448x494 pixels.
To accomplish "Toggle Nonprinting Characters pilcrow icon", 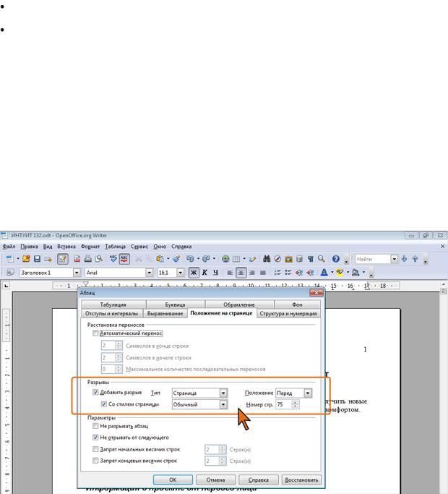I will [311, 259].
